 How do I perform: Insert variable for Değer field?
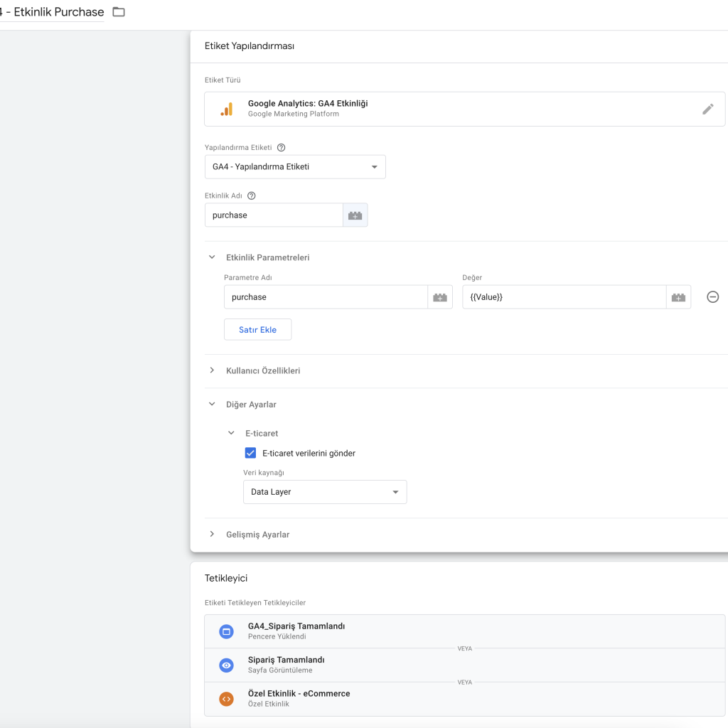[678, 297]
